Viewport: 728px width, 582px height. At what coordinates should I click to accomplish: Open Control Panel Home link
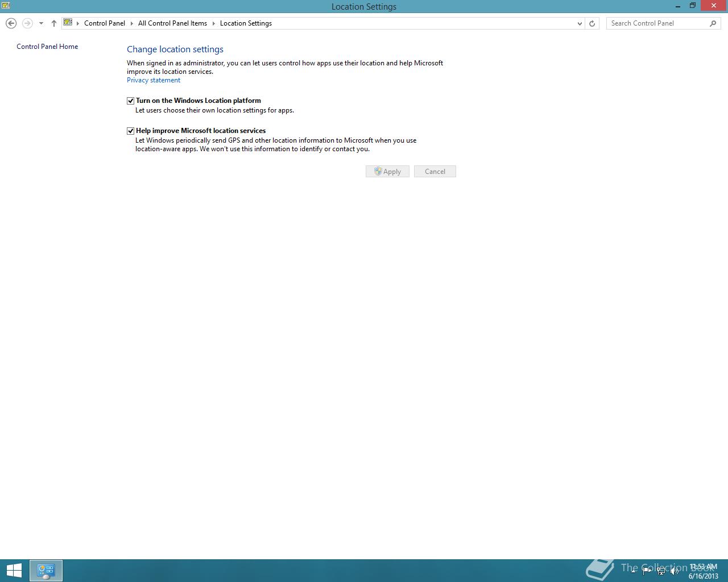pyautogui.click(x=47, y=47)
